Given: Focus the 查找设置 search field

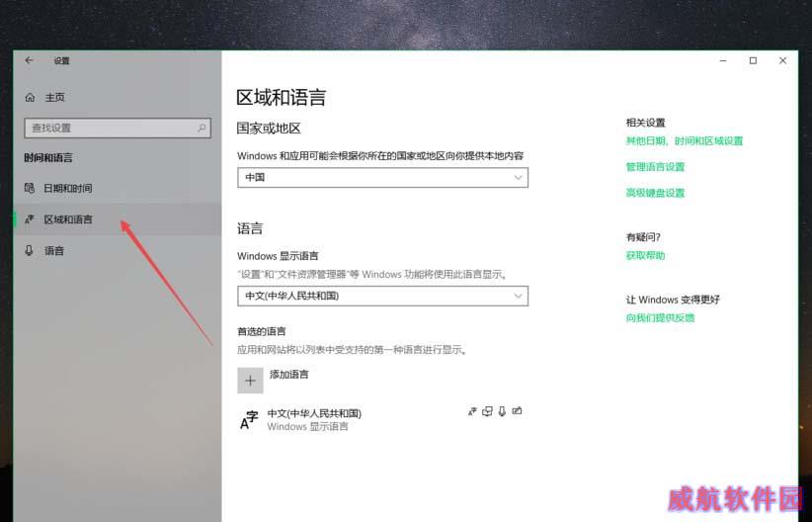Looking at the screenshot, I should (118, 128).
